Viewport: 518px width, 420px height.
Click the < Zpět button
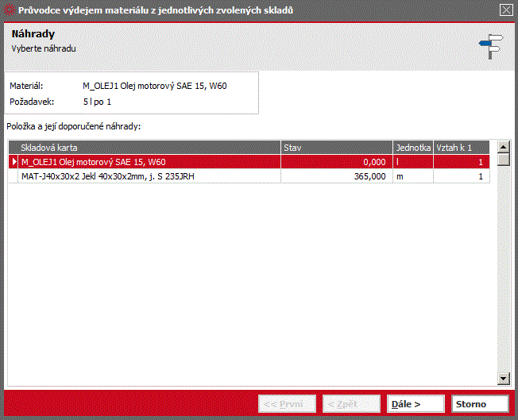[351, 404]
